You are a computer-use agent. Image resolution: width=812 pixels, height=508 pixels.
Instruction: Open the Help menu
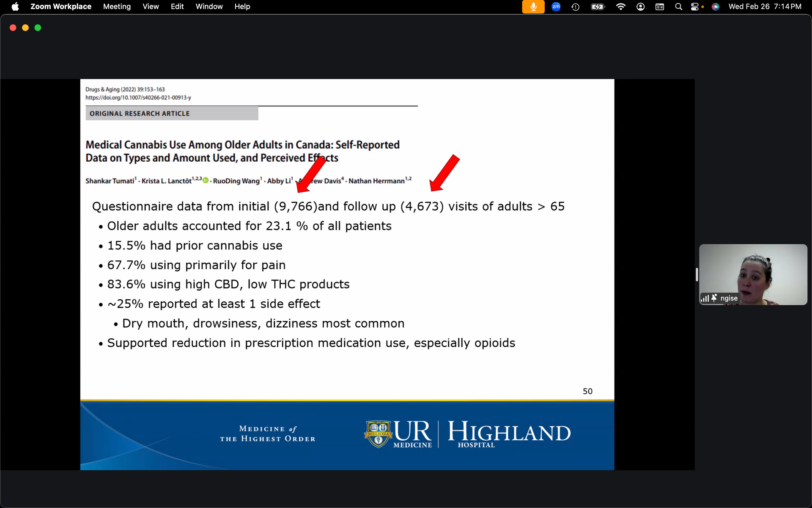pos(242,7)
